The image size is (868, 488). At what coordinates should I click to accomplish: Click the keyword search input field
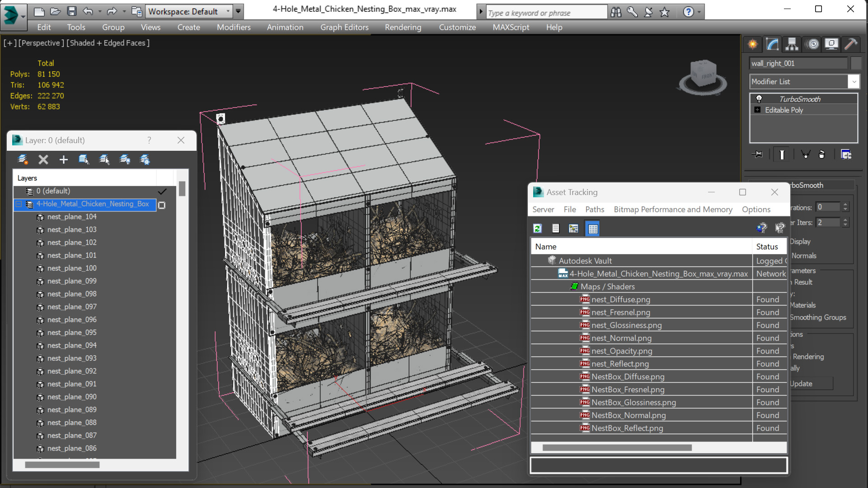click(x=546, y=13)
